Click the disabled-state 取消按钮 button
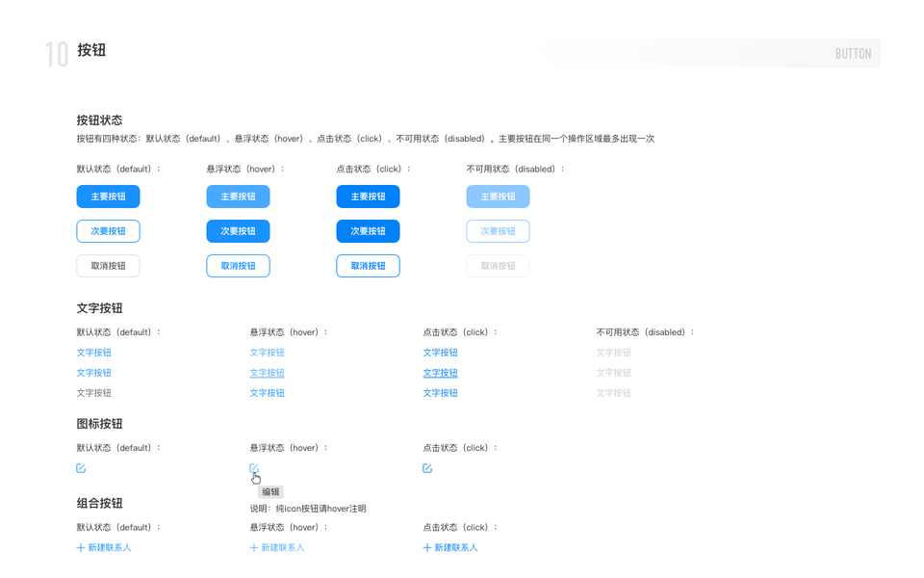The image size is (924, 578). [x=498, y=266]
